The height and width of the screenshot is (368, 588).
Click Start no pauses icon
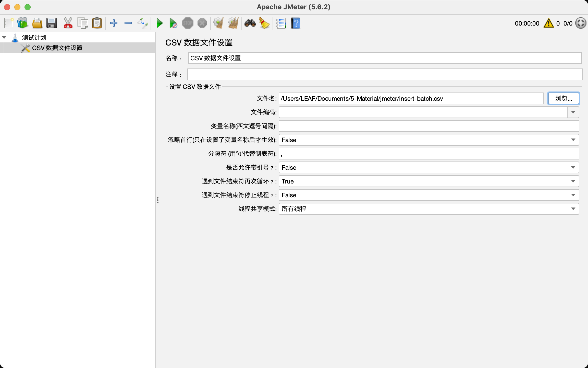(x=173, y=23)
